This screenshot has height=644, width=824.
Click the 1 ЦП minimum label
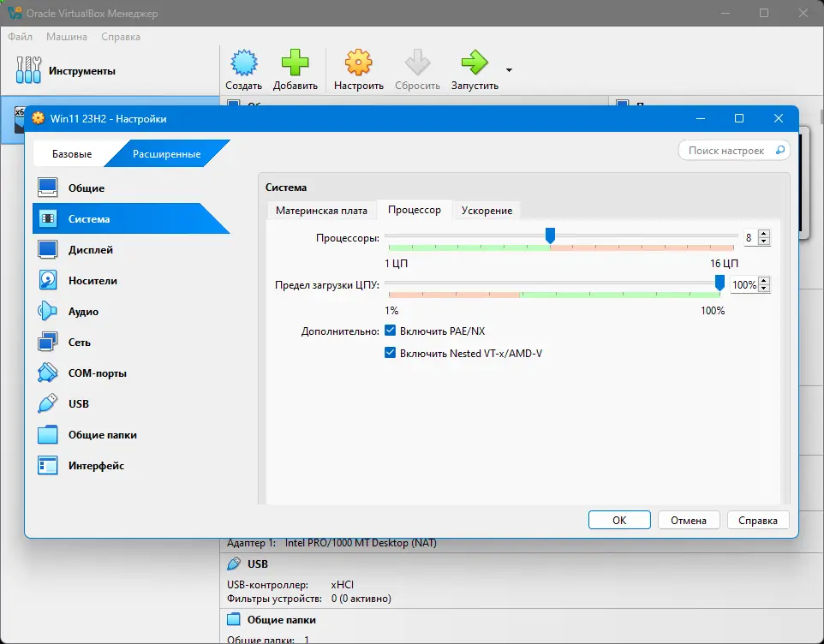[x=397, y=263]
